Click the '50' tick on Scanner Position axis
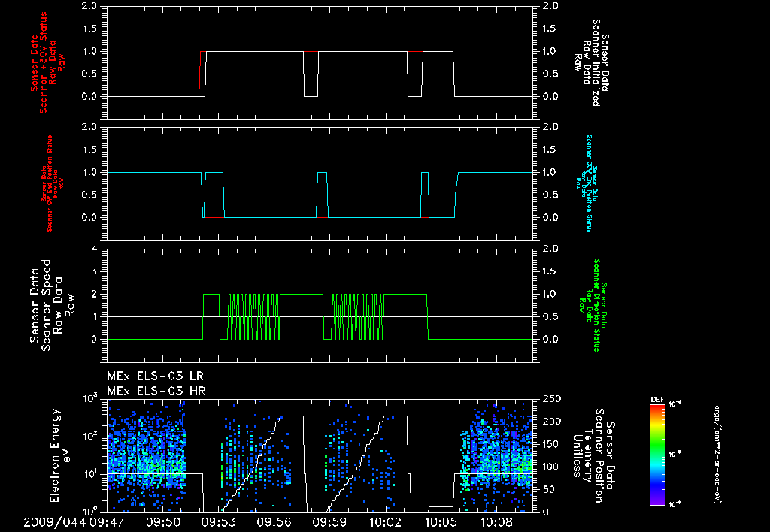This screenshot has width=770, height=532. (x=549, y=489)
